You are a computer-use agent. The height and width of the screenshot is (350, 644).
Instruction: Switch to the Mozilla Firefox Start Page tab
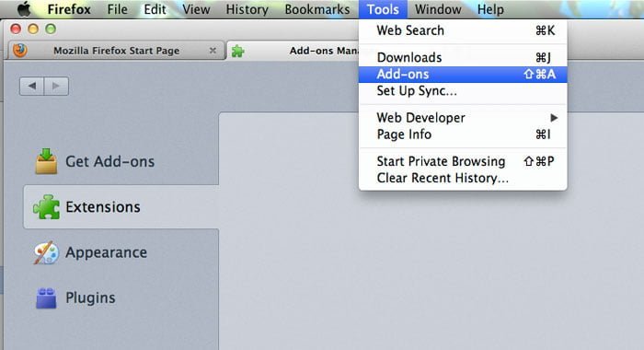point(116,51)
